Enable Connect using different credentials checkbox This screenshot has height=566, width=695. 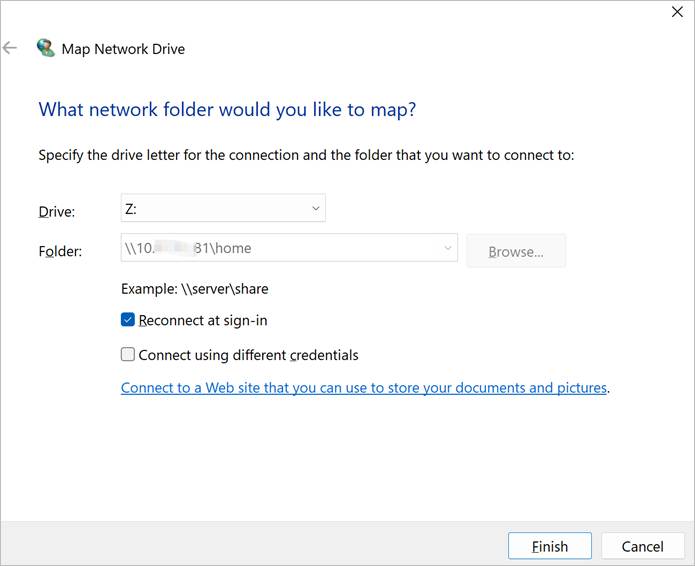[128, 354]
